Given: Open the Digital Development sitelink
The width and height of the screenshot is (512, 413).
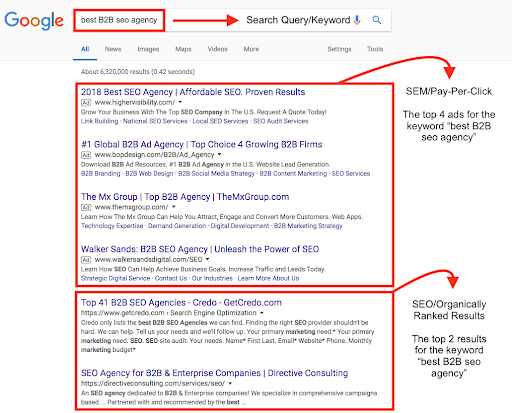Looking at the screenshot, I should [x=240, y=226].
